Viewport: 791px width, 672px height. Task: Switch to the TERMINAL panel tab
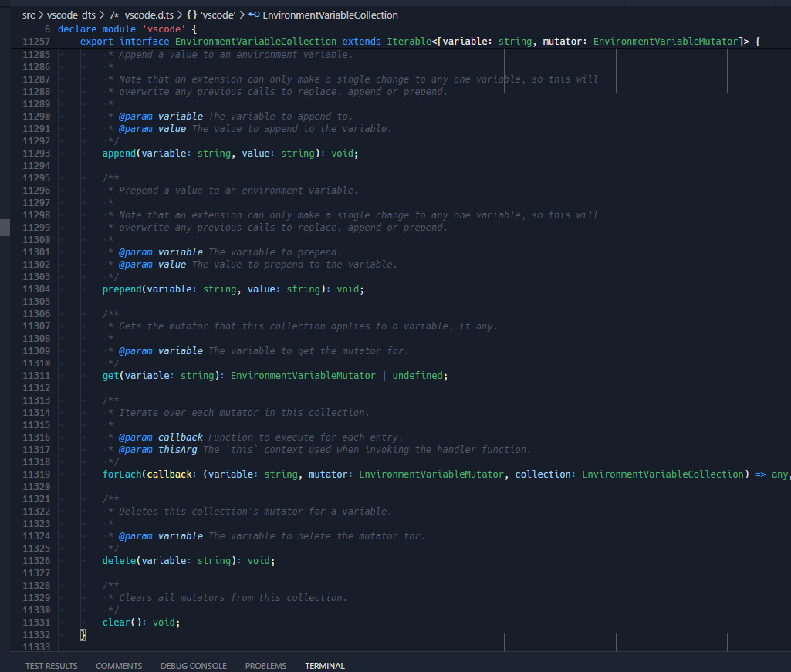(x=324, y=665)
